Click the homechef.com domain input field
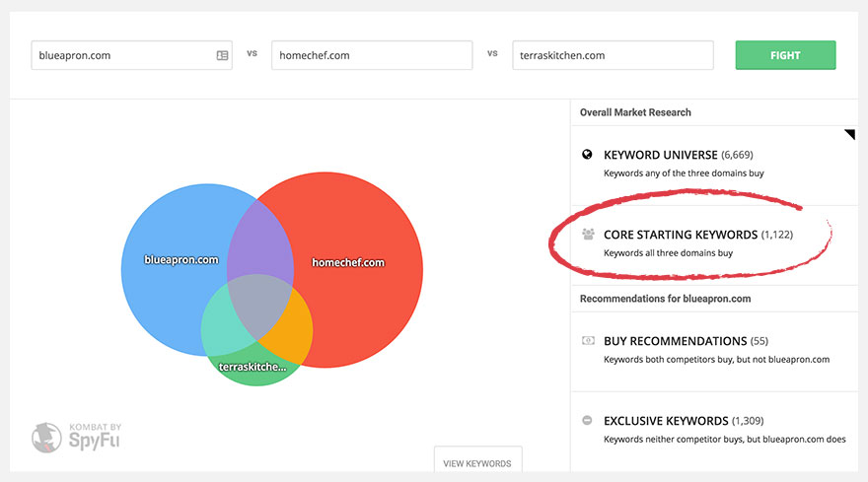Viewport: 868px width, 482px height. (372, 55)
